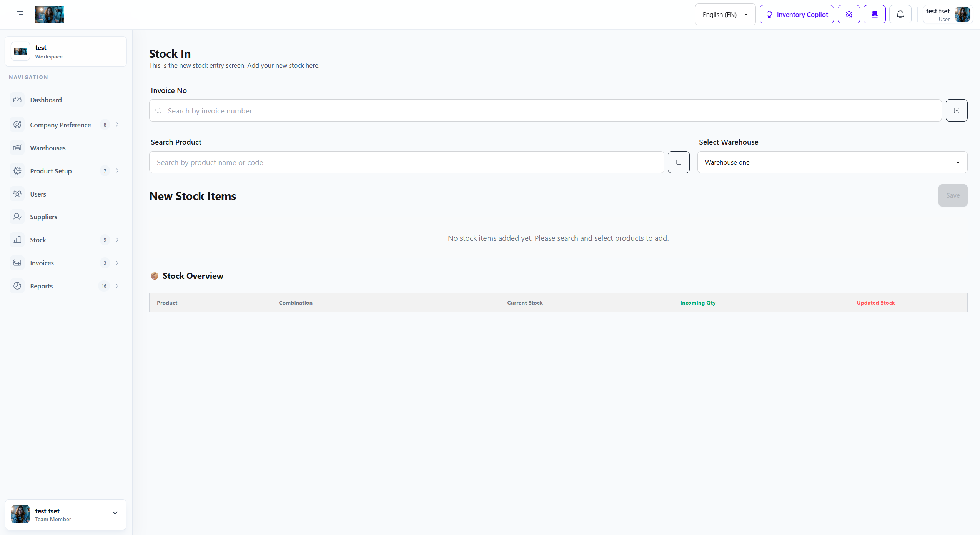Open Suppliers in navigation
980x535 pixels.
[66, 217]
